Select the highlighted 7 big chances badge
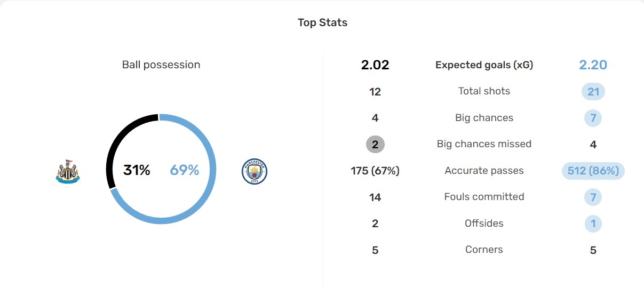This screenshot has width=644, height=287. [x=593, y=118]
